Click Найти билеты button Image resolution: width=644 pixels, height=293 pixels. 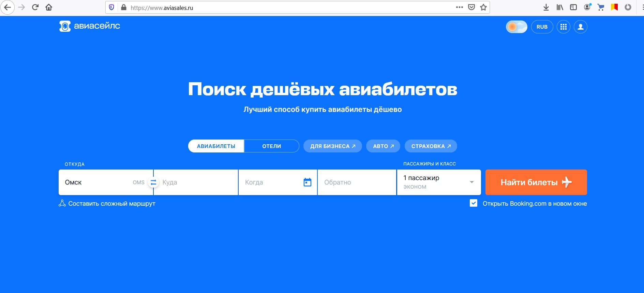536,182
